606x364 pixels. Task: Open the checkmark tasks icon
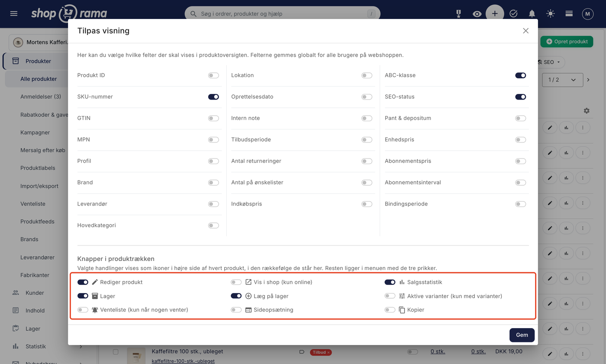tap(513, 14)
